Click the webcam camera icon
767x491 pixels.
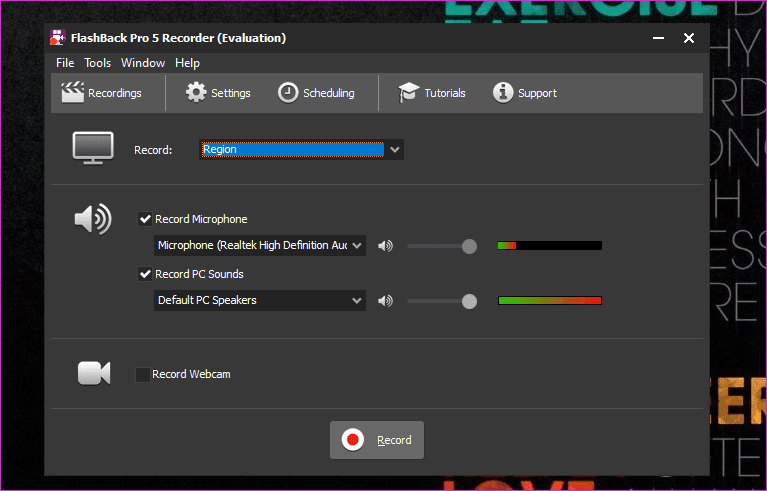[x=94, y=373]
